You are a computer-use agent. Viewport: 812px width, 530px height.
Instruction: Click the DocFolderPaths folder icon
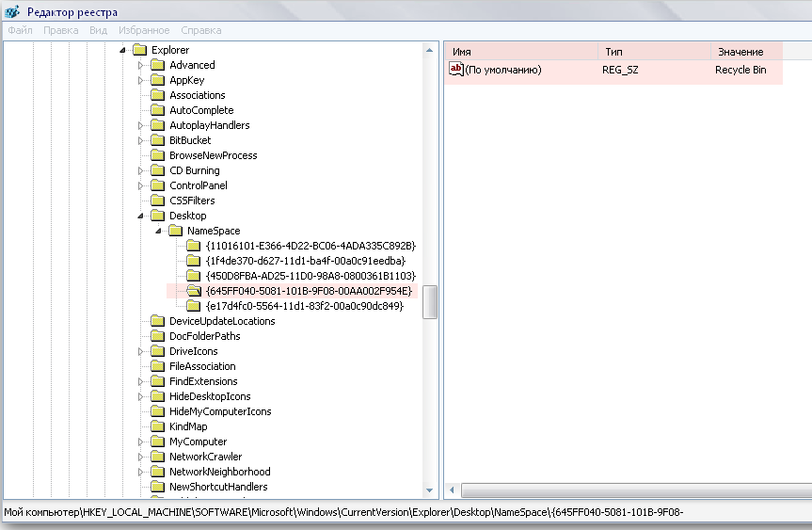tap(157, 336)
